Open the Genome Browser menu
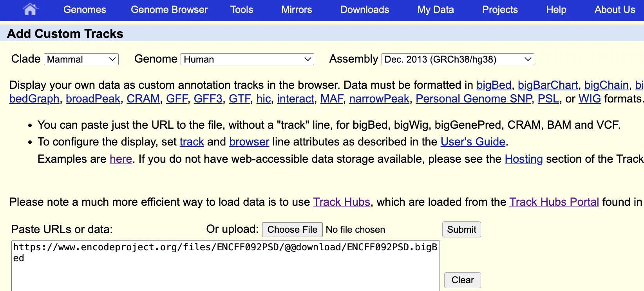The height and width of the screenshot is (291, 644). pyautogui.click(x=169, y=10)
